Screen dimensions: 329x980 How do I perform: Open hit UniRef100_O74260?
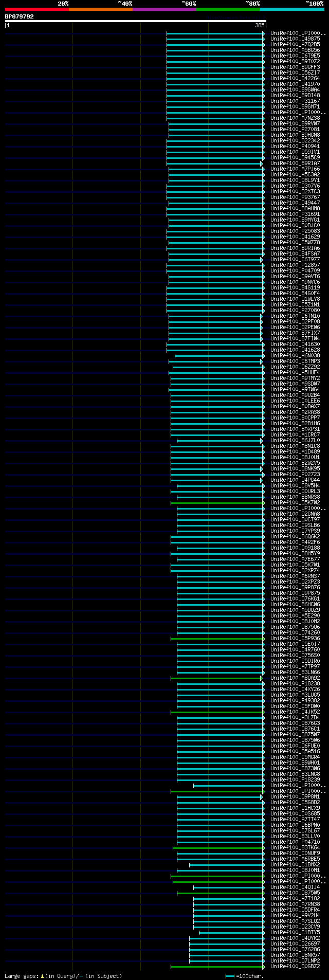295,632
